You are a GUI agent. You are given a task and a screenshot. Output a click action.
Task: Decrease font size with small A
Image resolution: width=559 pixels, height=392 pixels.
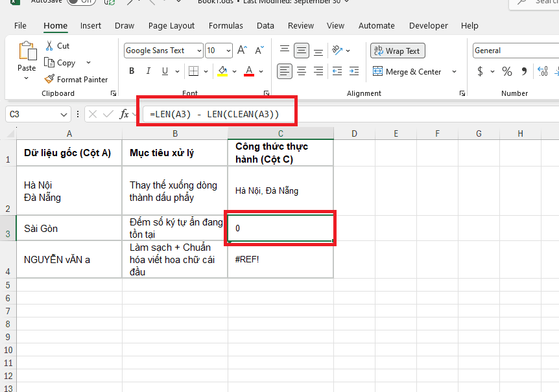pos(259,50)
